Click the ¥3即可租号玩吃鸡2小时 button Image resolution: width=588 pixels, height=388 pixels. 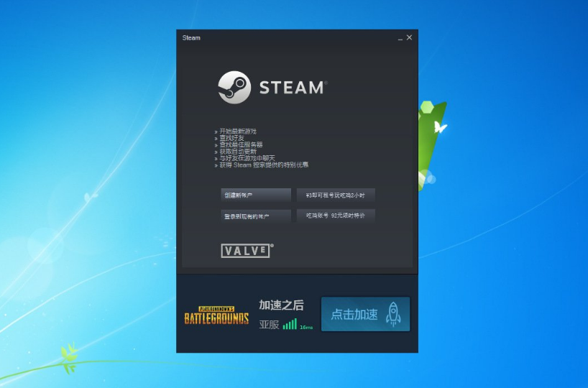coord(336,195)
